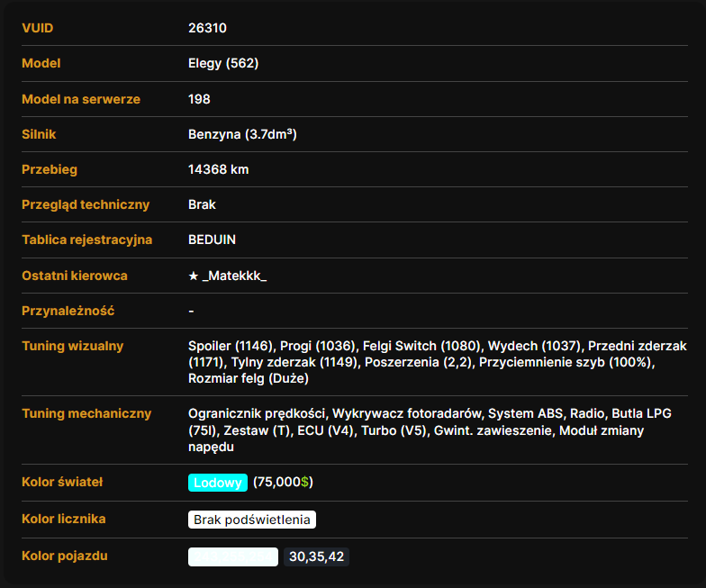Image resolution: width=706 pixels, height=588 pixels.
Task: Click the Kolor licznika label
Action: [x=63, y=519]
